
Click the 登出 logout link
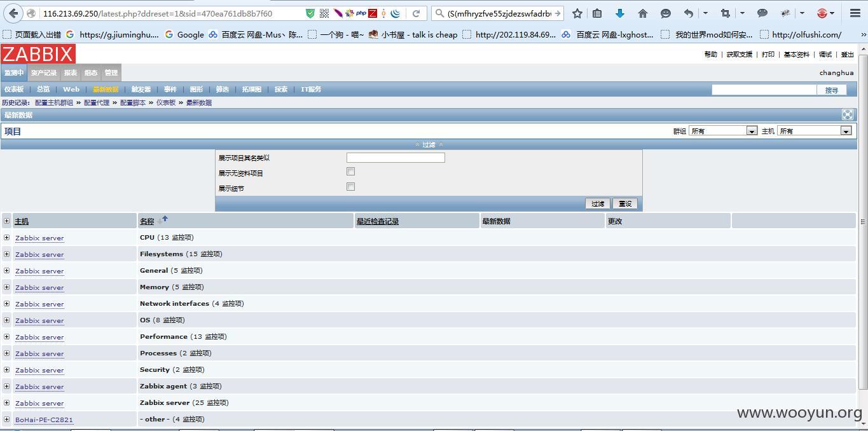848,55
